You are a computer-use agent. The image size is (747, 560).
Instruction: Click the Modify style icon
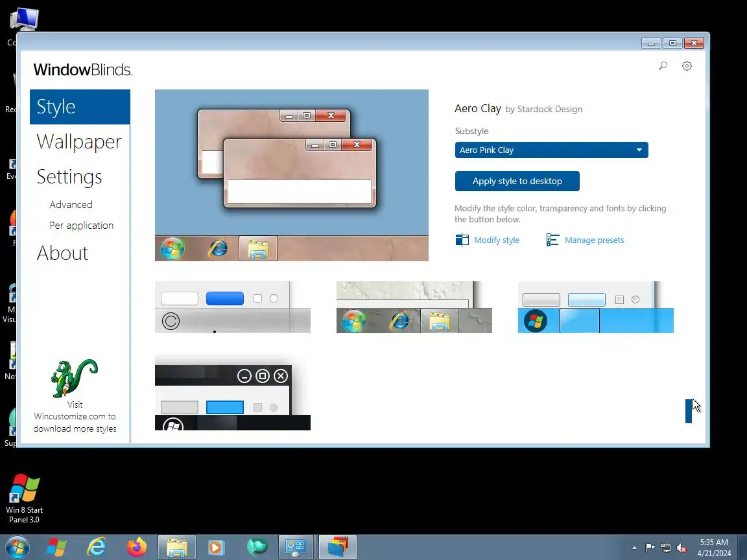pos(462,240)
